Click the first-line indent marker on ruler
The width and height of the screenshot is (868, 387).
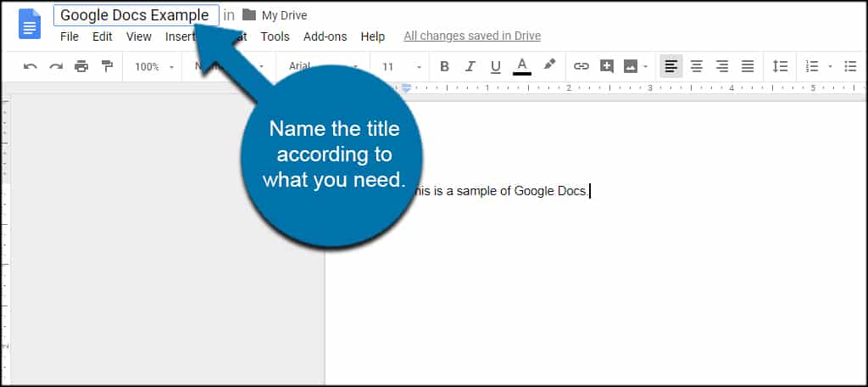(406, 86)
